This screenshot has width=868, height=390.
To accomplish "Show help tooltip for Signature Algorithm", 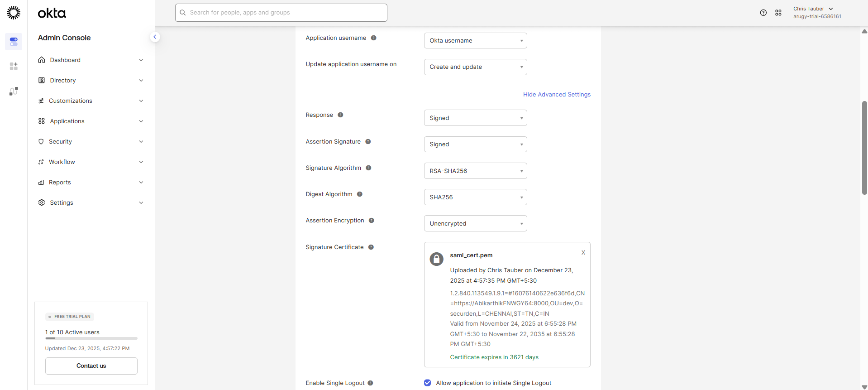I will click(x=369, y=168).
